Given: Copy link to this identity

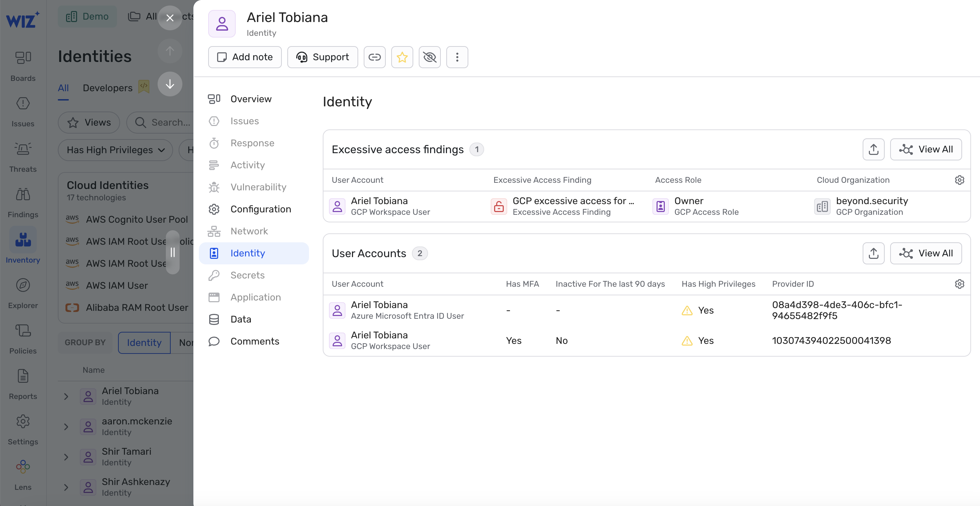Looking at the screenshot, I should pos(374,57).
